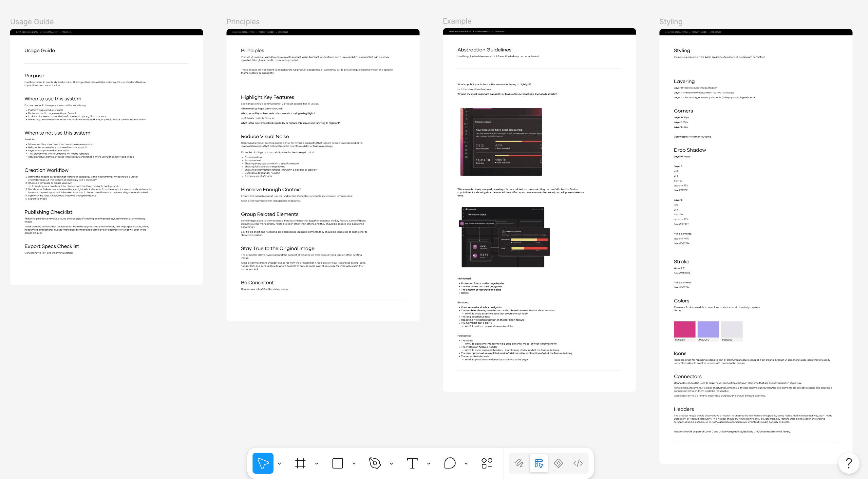
Task: Click "Stay True to the Original Image" heading
Action: (278, 248)
